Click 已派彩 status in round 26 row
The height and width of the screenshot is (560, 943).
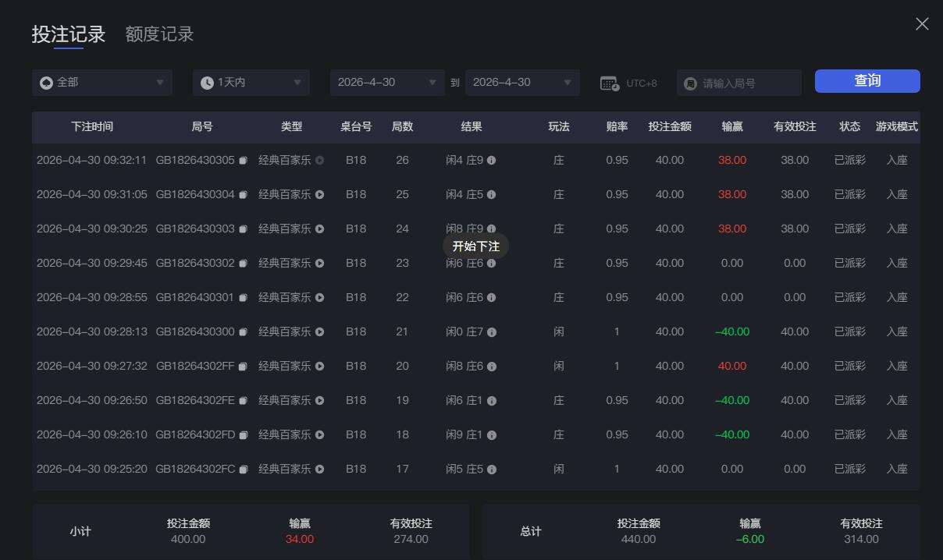coord(850,160)
